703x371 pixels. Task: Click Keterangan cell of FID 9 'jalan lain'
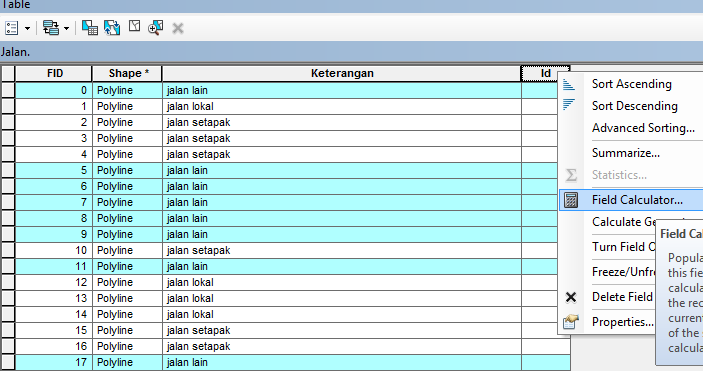[342, 234]
